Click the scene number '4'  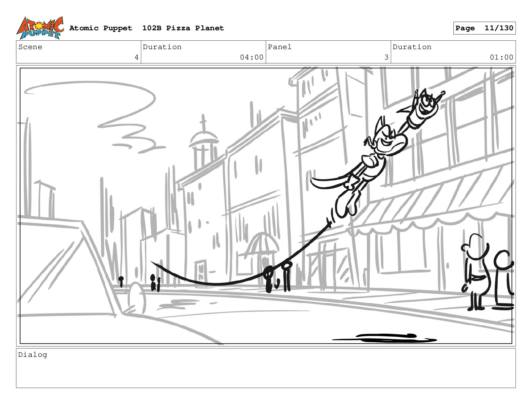point(137,58)
